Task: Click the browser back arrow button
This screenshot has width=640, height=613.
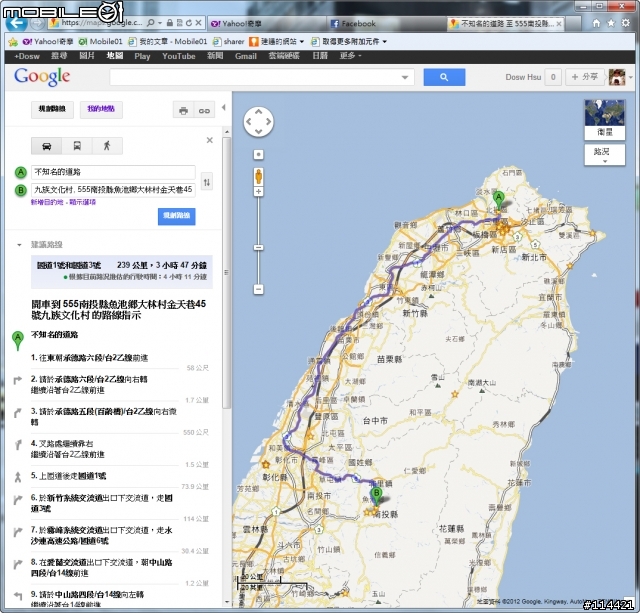Action: click(17, 22)
